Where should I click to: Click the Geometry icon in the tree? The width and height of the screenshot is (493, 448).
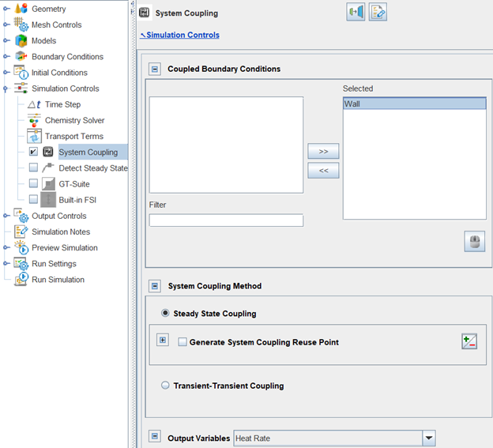[21, 9]
